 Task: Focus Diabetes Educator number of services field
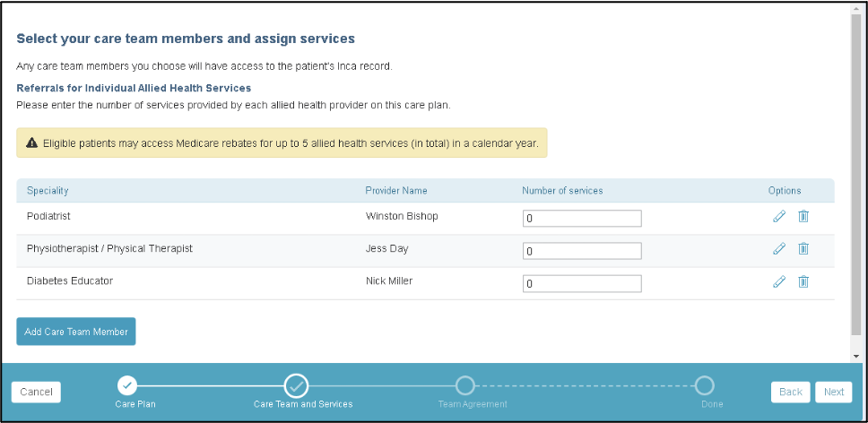pyautogui.click(x=582, y=284)
